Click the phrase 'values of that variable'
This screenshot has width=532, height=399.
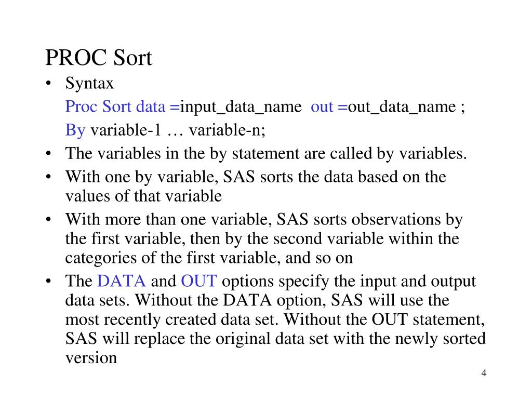[143, 196]
